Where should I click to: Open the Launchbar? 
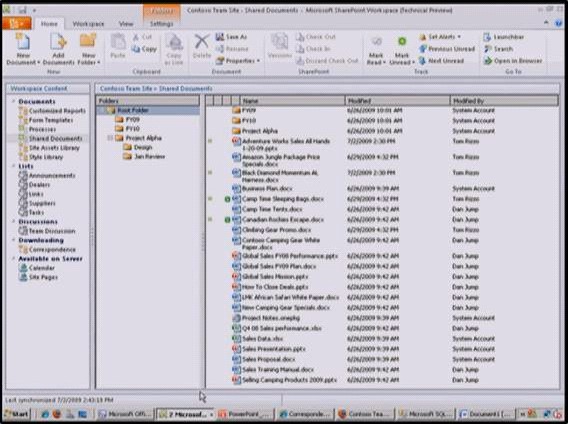coord(504,37)
